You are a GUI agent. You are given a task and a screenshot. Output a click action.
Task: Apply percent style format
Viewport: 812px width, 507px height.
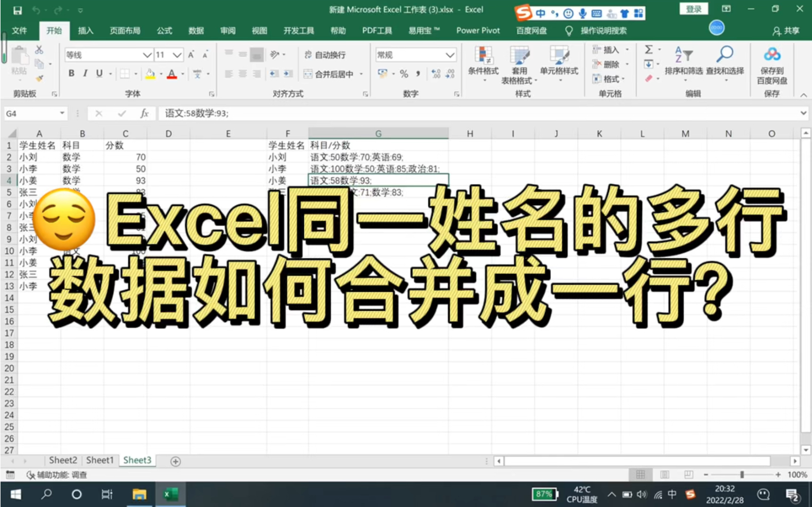pos(404,74)
